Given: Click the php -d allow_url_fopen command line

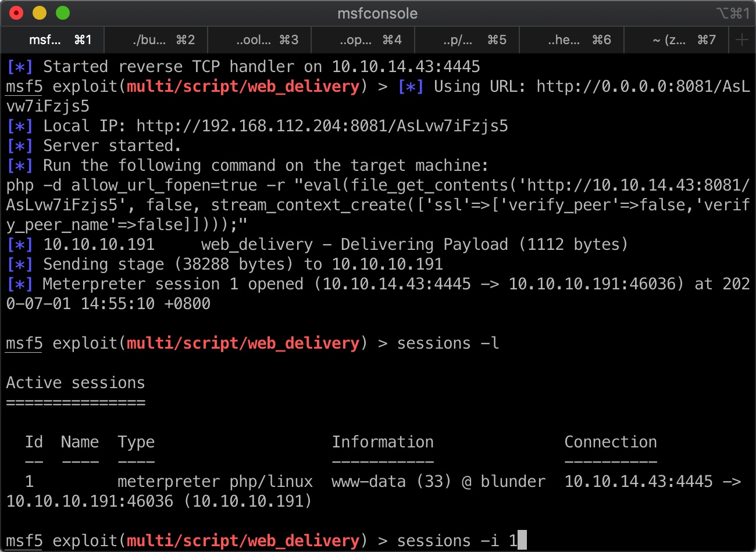Looking at the screenshot, I should [378, 205].
